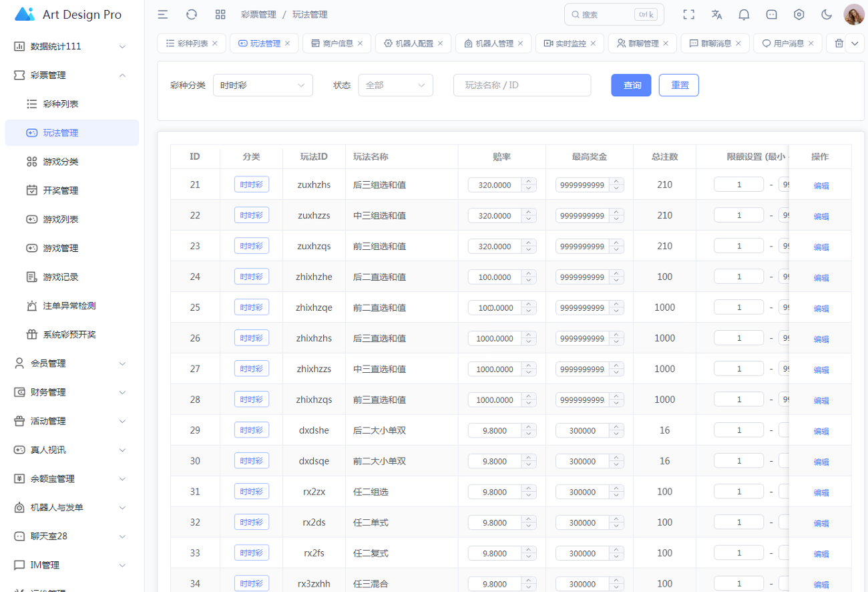Click 编辑 for row ID 21
The height and width of the screenshot is (592, 868).
[821, 186]
